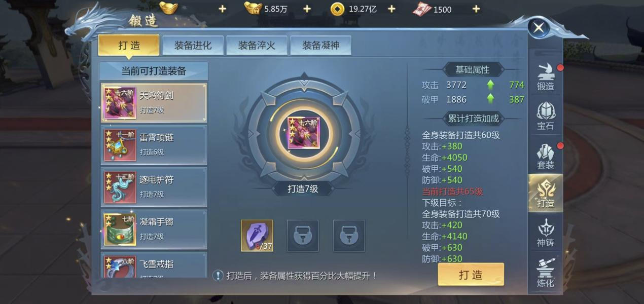Open the 炼化 refining sidebar icon
The image size is (644, 304).
[x=546, y=273]
